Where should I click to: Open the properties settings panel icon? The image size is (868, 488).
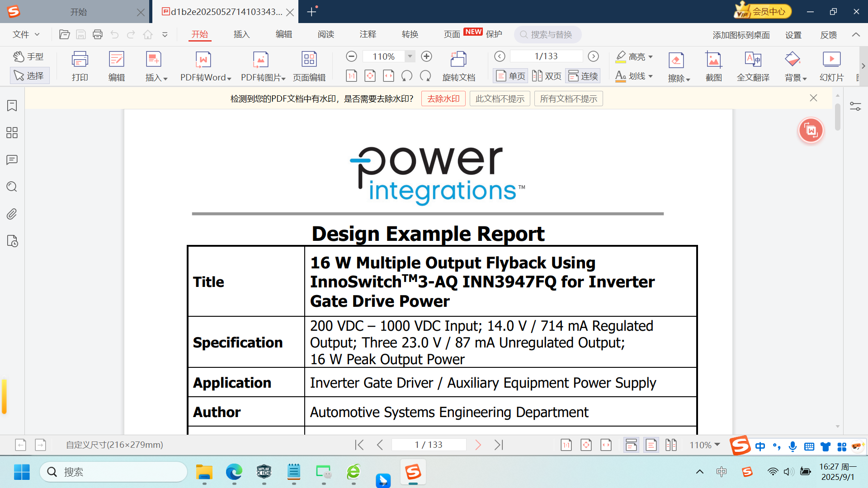(855, 107)
